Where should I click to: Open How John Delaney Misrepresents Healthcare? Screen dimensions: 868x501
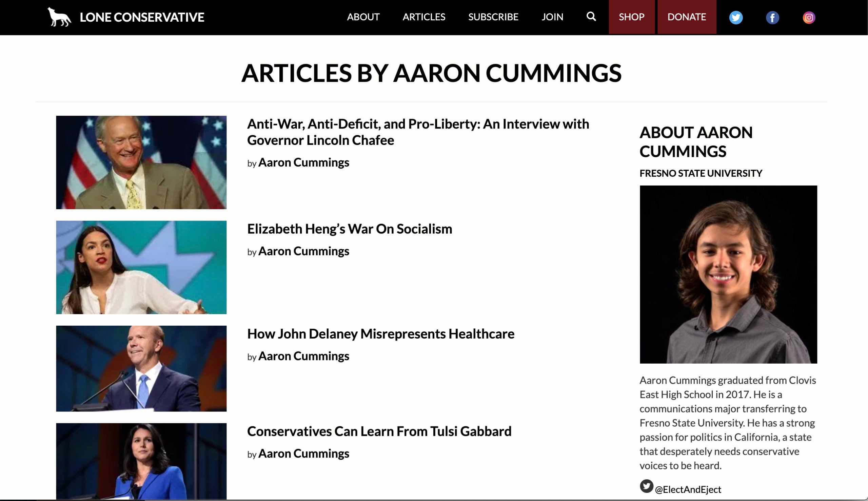tap(381, 334)
